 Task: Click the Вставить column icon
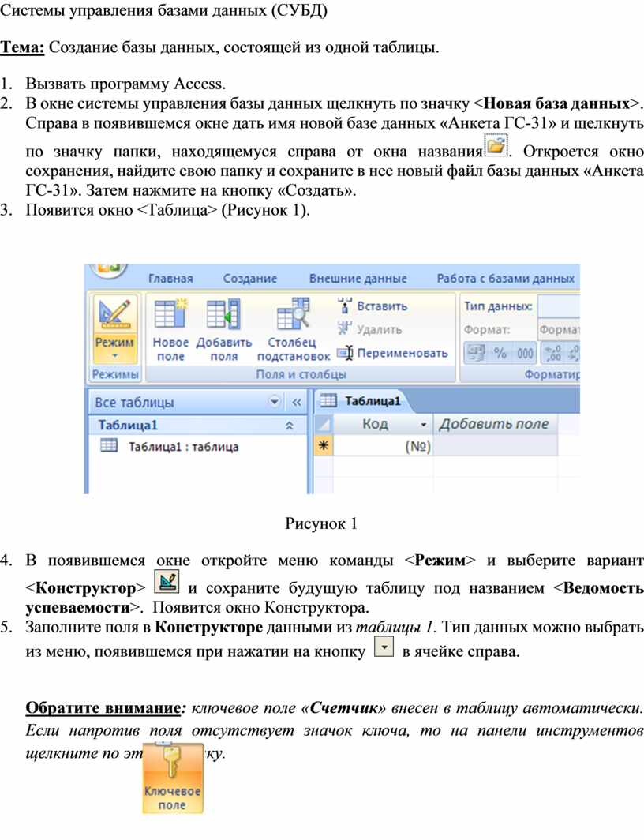tap(344, 306)
